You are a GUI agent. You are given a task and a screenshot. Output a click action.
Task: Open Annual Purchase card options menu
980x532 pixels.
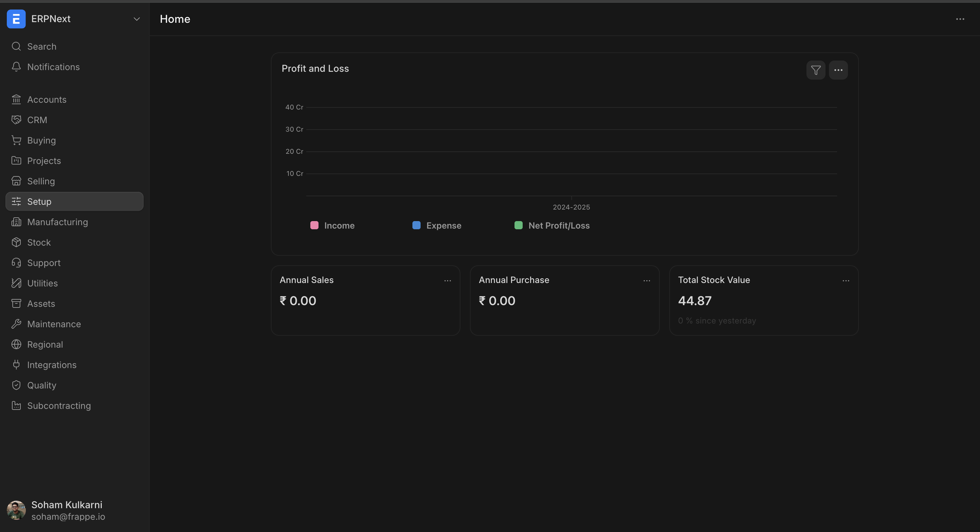(647, 281)
